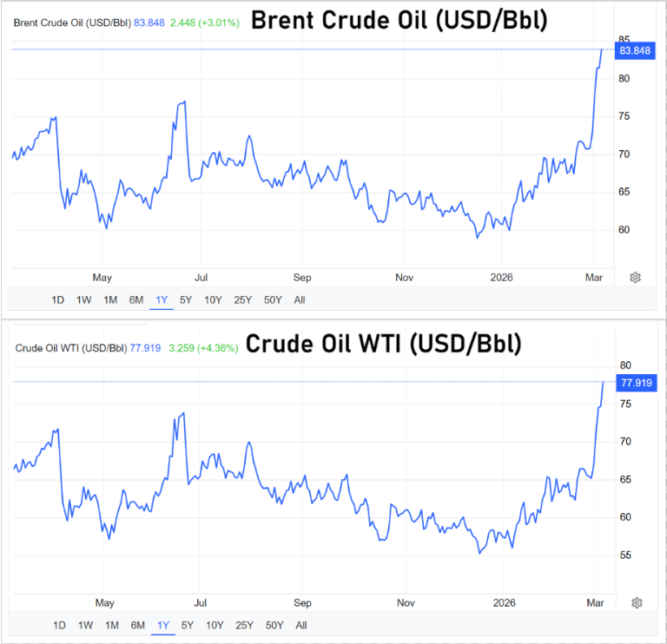
Task: Switch WTI chart to 1W range
Action: [85, 625]
